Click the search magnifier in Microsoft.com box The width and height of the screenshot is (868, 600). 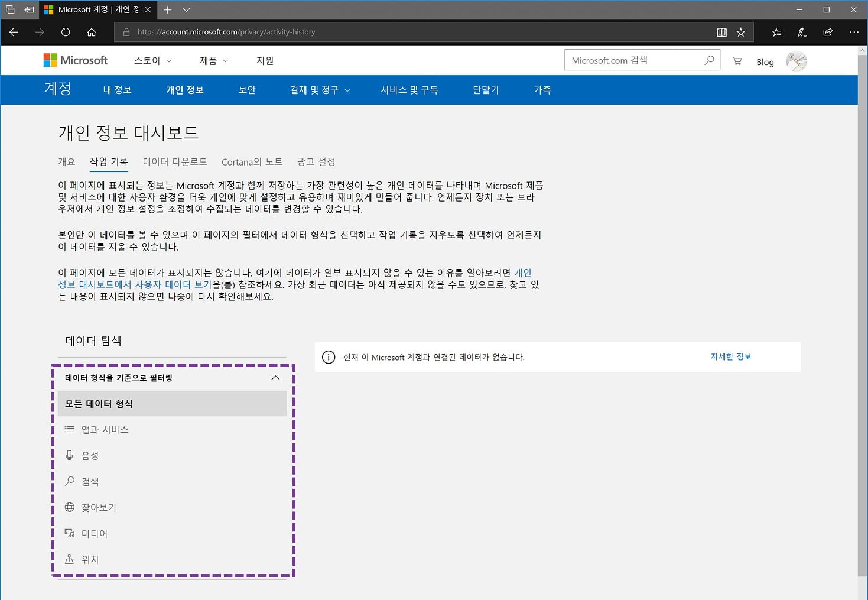point(709,60)
